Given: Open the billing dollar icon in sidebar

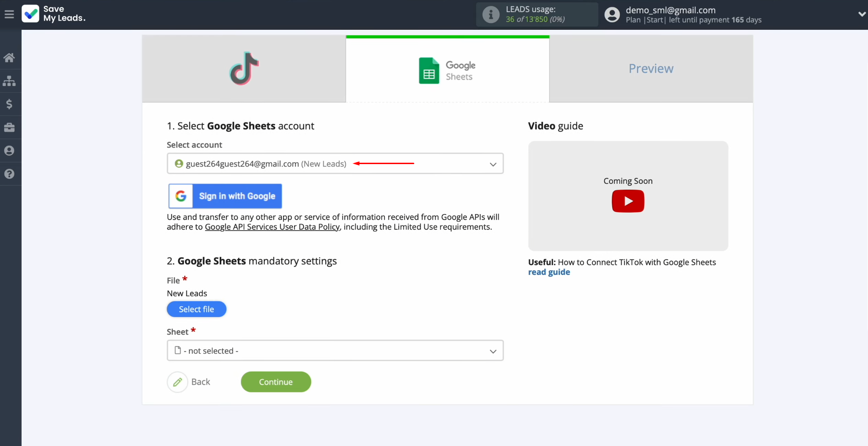Looking at the screenshot, I should pyautogui.click(x=9, y=105).
